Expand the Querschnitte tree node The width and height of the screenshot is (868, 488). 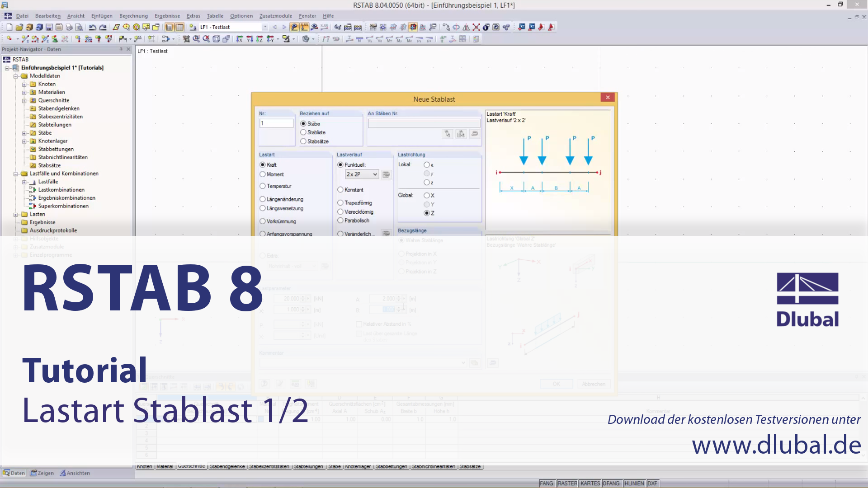click(x=24, y=101)
